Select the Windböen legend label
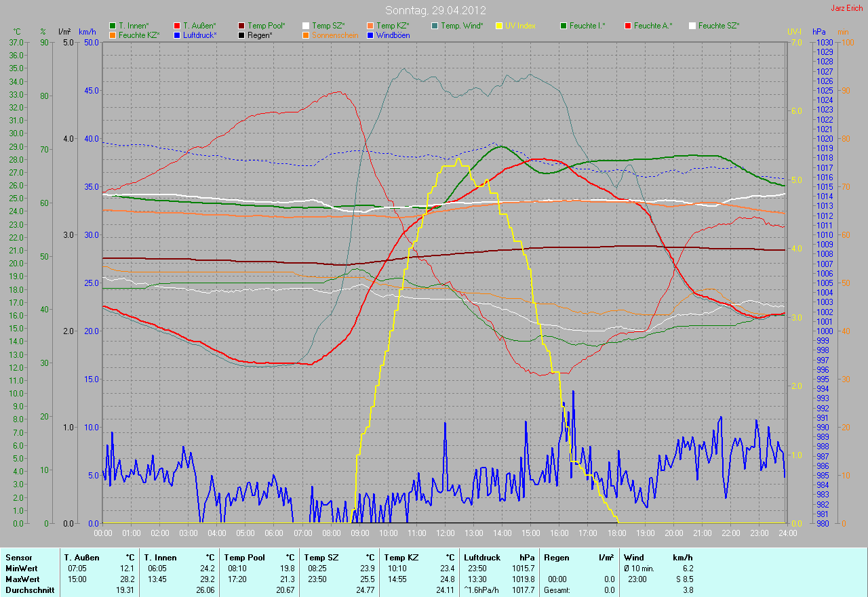Viewport: 868px width, 597px height. click(393, 35)
